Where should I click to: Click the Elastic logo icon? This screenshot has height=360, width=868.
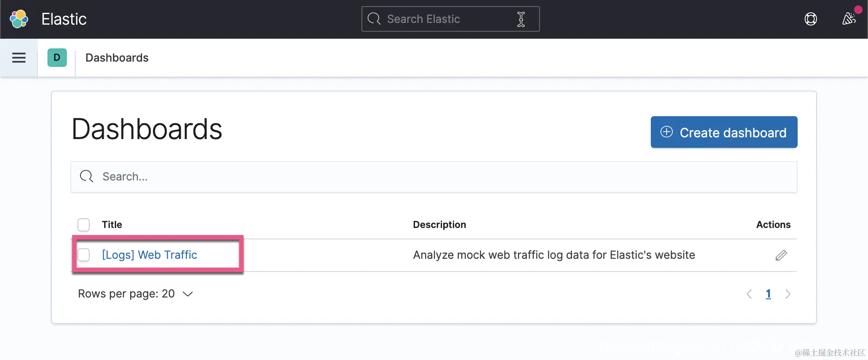[x=19, y=19]
